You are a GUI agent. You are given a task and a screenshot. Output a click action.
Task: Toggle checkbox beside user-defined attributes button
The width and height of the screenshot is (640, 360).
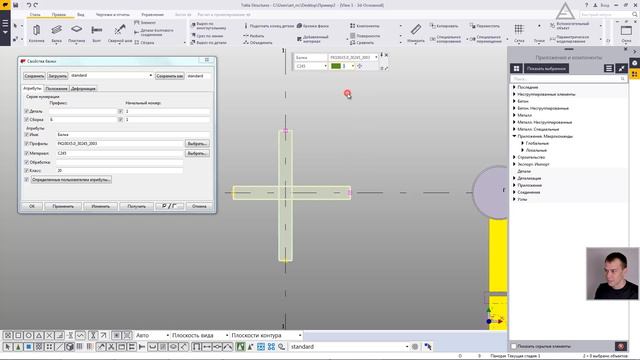(x=27, y=180)
